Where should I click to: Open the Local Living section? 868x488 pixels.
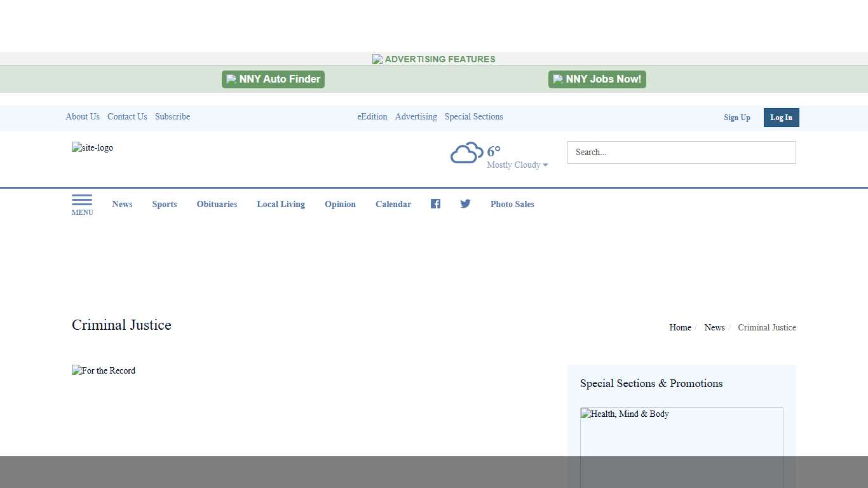[281, 204]
